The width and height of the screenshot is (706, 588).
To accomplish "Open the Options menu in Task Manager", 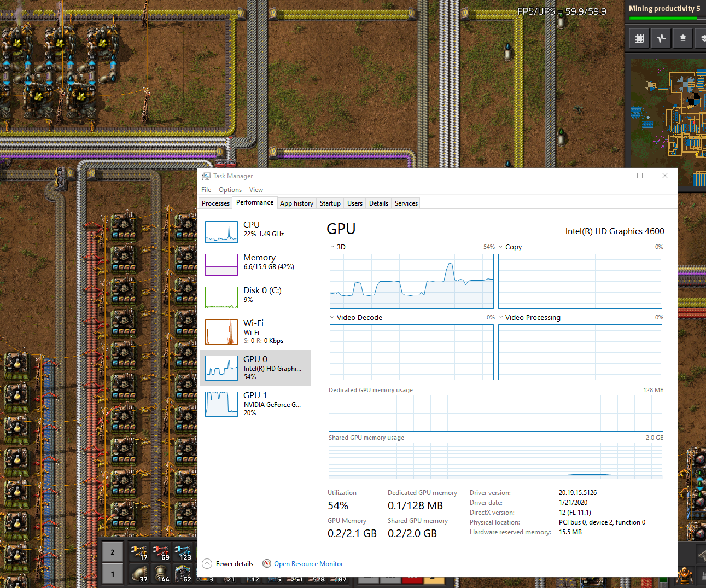I will coord(230,190).
